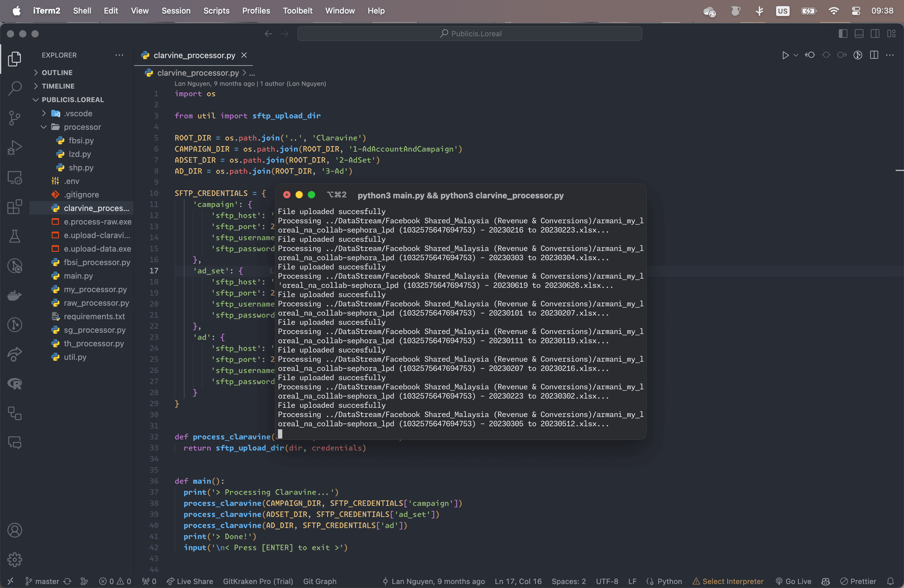The image size is (904, 588).
Task: Click the Publicis.Loreal command center search
Action: tap(470, 34)
